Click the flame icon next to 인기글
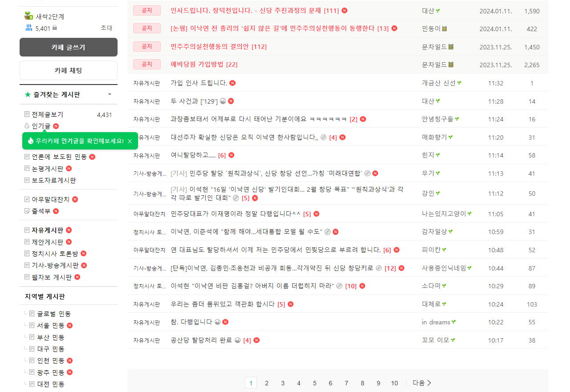Viewport: 570px width, 392px height. click(x=28, y=126)
